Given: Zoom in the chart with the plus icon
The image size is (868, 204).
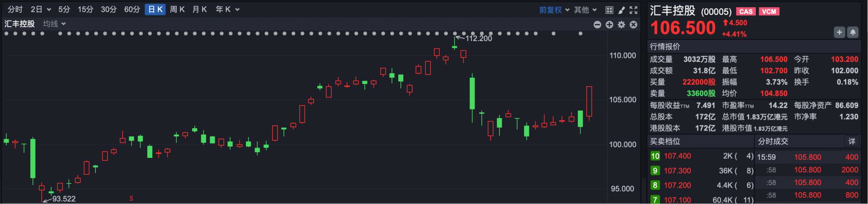Looking at the screenshot, I should (609, 24).
